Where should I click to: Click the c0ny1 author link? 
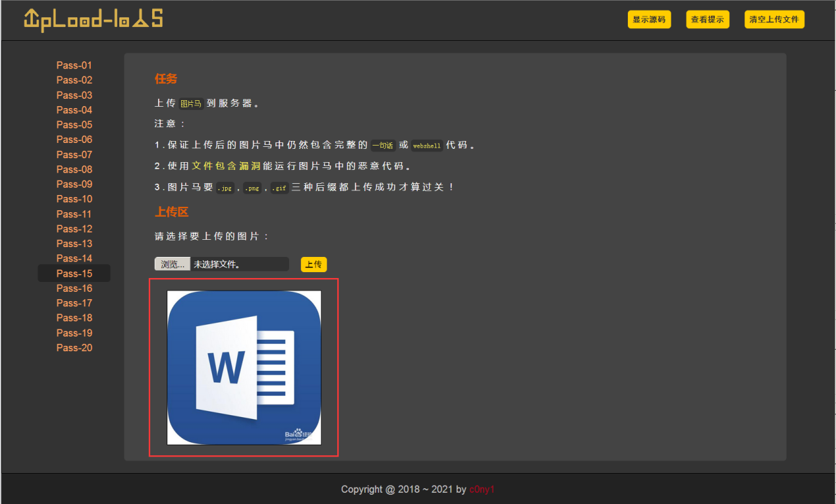pyautogui.click(x=482, y=490)
